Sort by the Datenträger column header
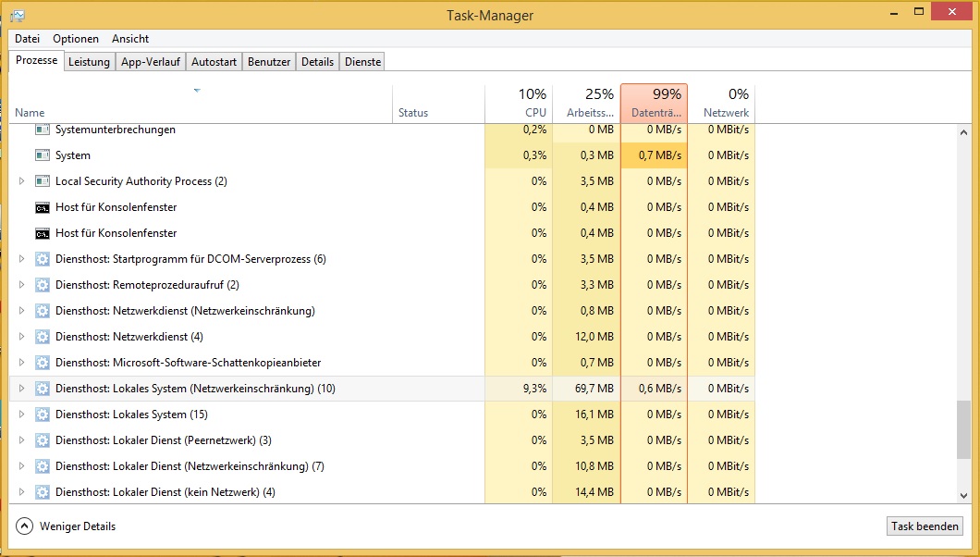The image size is (980, 557). point(654,104)
